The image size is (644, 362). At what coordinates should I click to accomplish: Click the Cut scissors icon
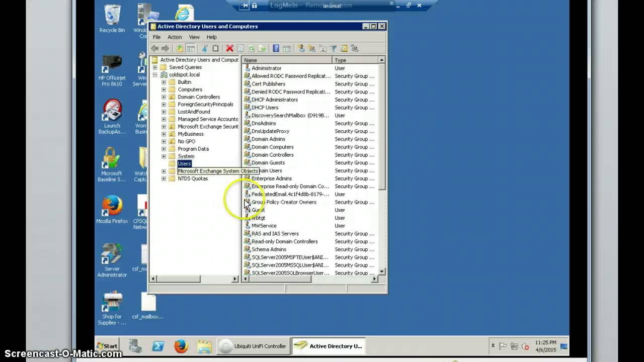pos(205,48)
